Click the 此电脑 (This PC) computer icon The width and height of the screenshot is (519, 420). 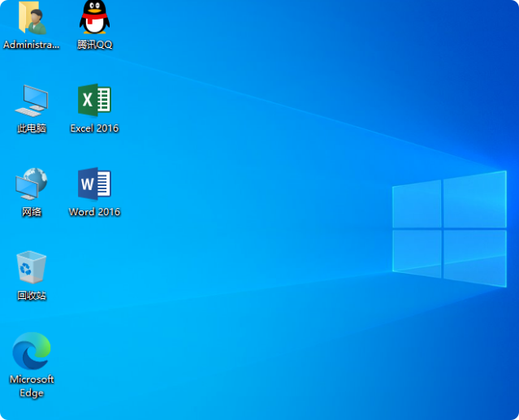click(x=31, y=100)
